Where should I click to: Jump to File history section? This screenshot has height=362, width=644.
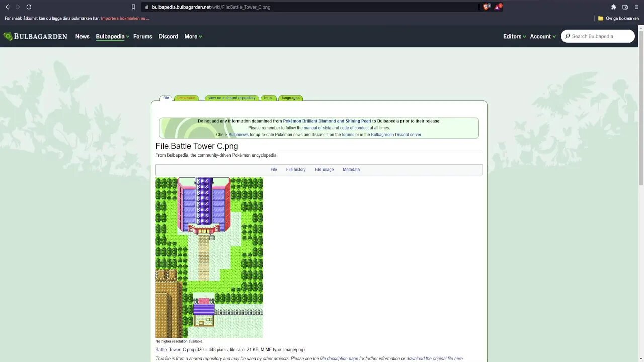[x=296, y=170]
